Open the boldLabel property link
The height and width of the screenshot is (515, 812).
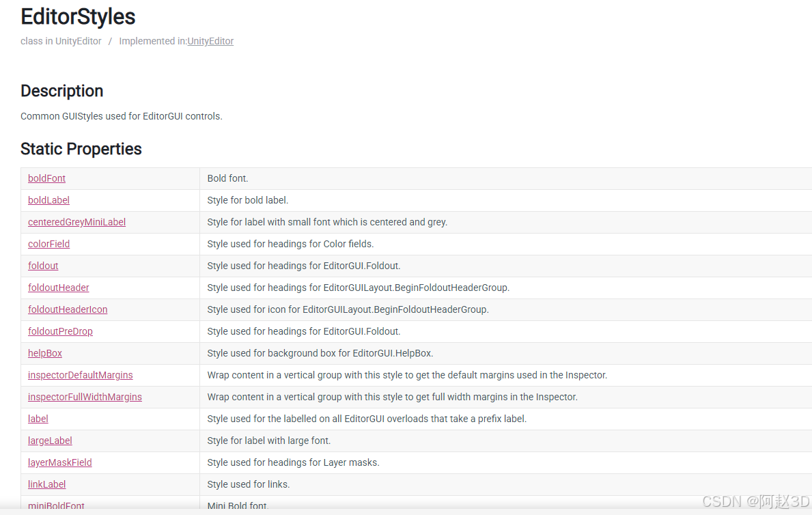(48, 200)
